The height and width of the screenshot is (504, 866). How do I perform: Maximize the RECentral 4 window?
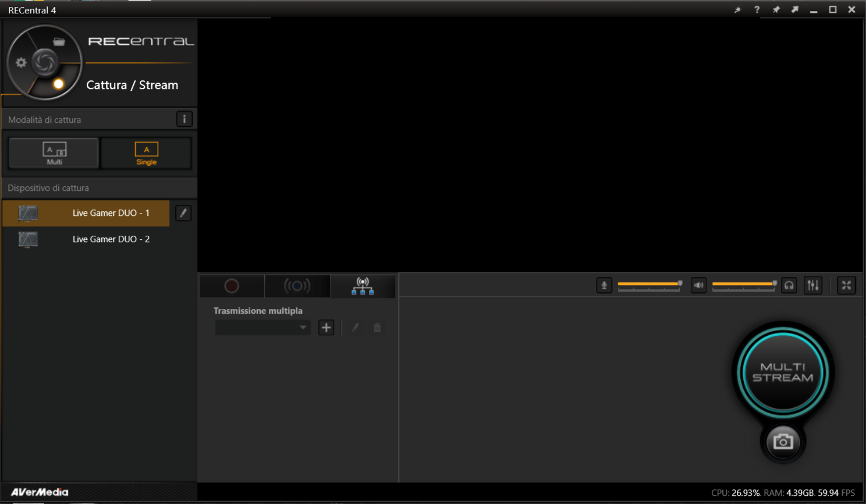[833, 10]
